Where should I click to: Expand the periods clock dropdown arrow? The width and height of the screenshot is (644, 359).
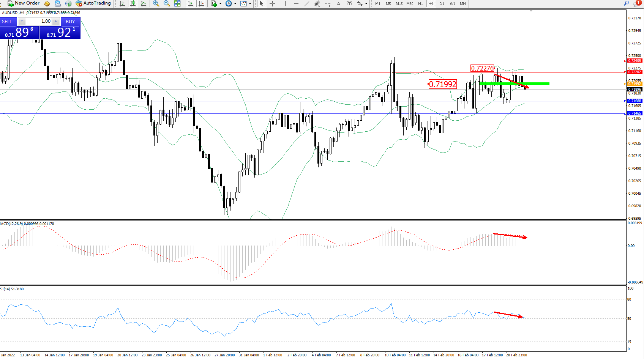tap(235, 4)
